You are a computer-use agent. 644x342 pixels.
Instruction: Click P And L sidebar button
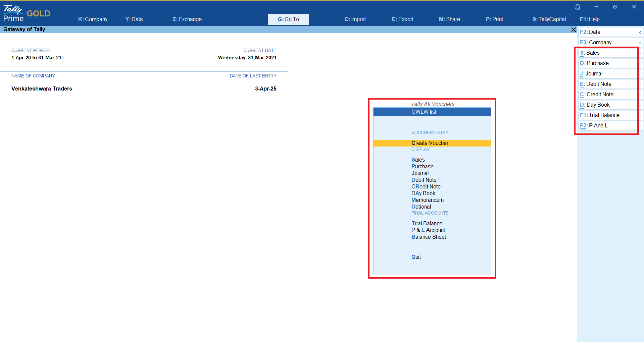(607, 126)
